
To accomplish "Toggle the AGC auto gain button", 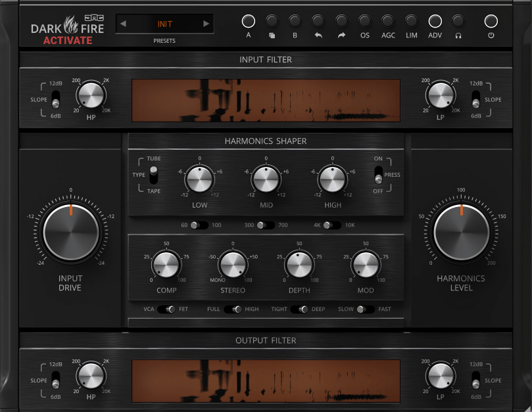I will (388, 21).
